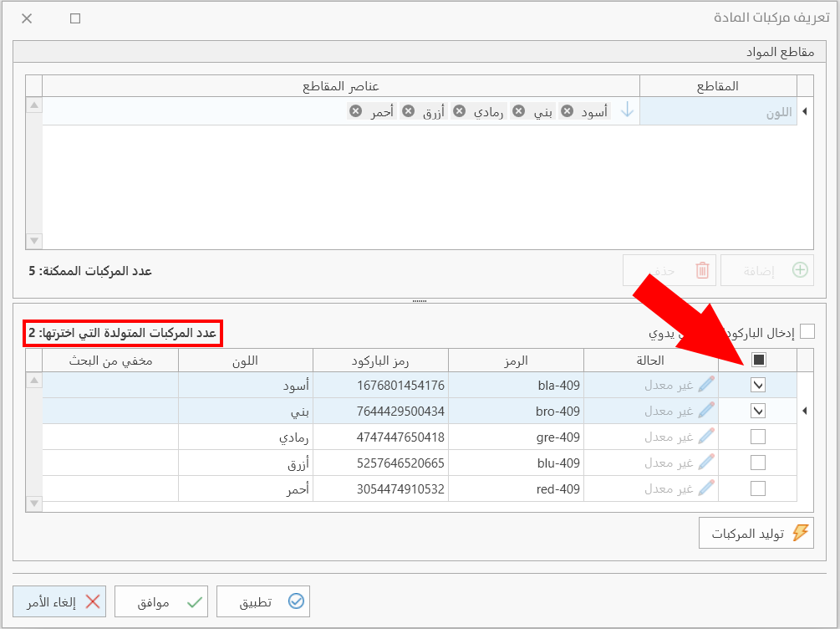Click the إضافة add button
840x629 pixels.
coord(767,270)
